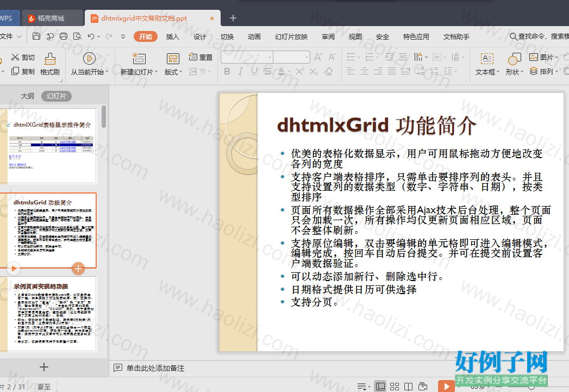Switch to Slide Sorter view in status bar
This screenshot has width=569, height=392.
pos(395,386)
